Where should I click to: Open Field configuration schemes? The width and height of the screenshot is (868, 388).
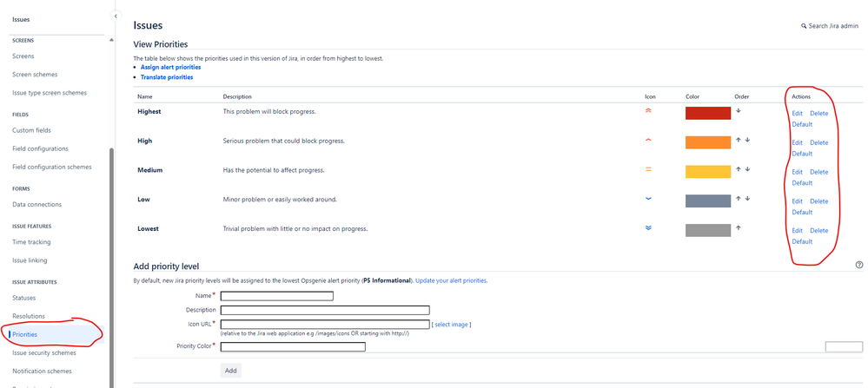[52, 167]
